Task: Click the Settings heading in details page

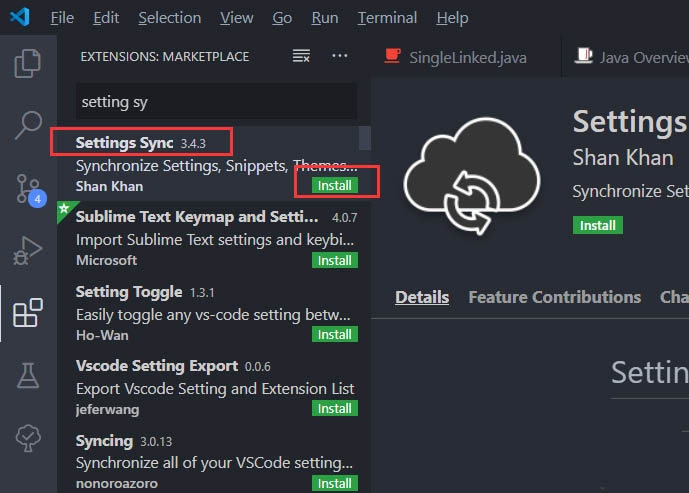Action: click(x=630, y=121)
